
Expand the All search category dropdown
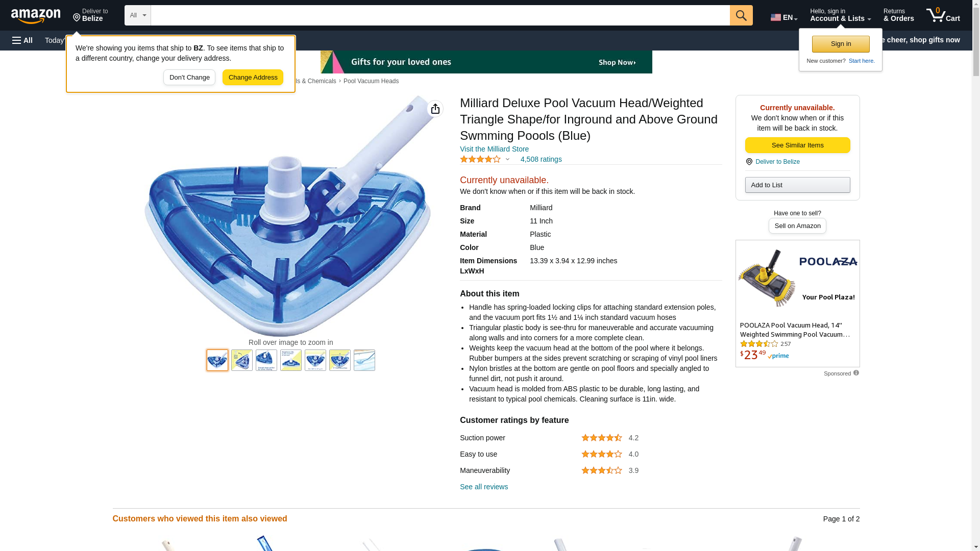pyautogui.click(x=137, y=15)
